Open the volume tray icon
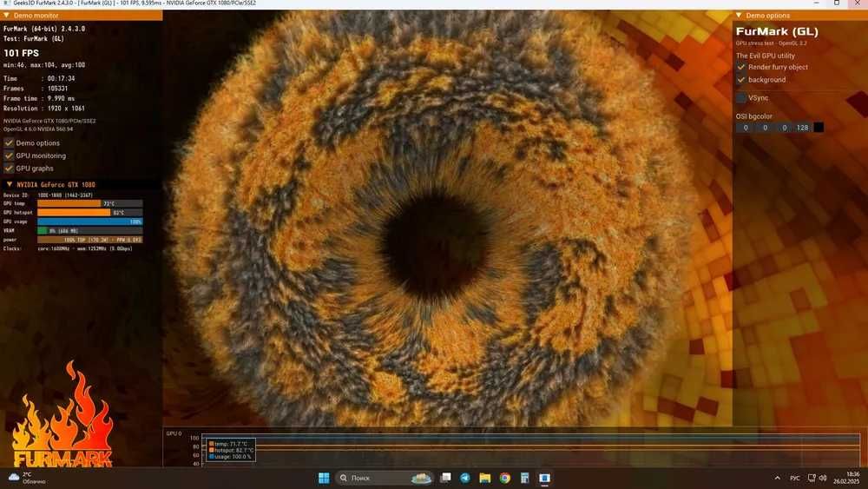This screenshot has width=868, height=489. (x=823, y=478)
